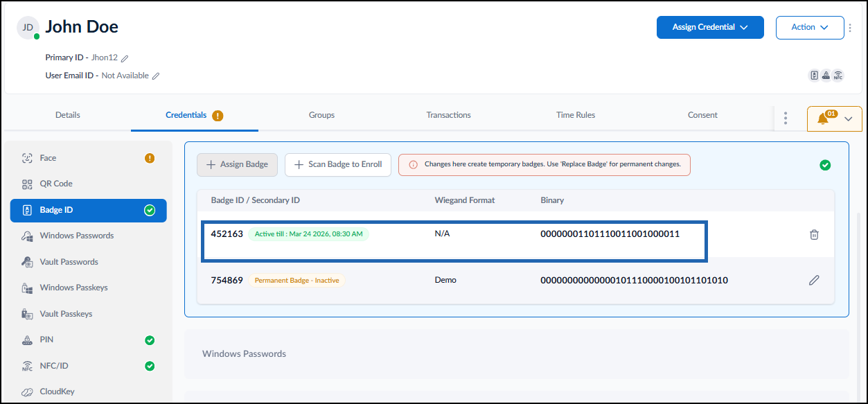Viewport: 868px width, 404px height.
Task: Open Vault Passwords in sidebar
Action: 88,262
